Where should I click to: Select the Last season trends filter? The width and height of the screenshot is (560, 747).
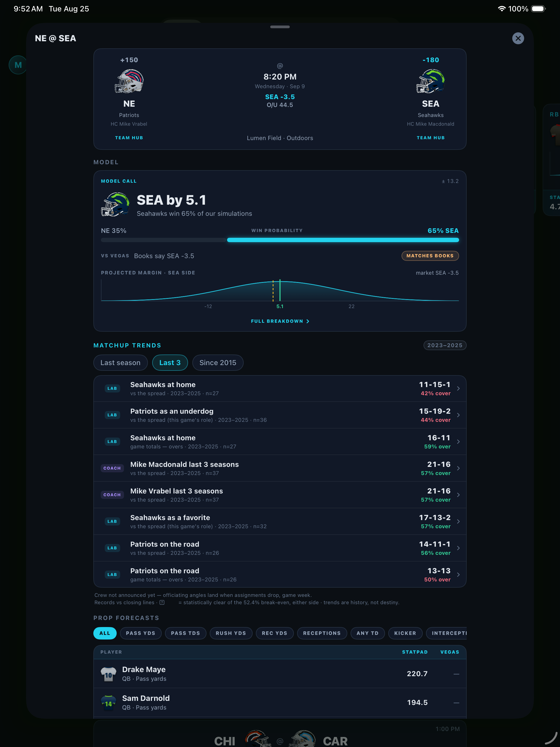coord(120,362)
